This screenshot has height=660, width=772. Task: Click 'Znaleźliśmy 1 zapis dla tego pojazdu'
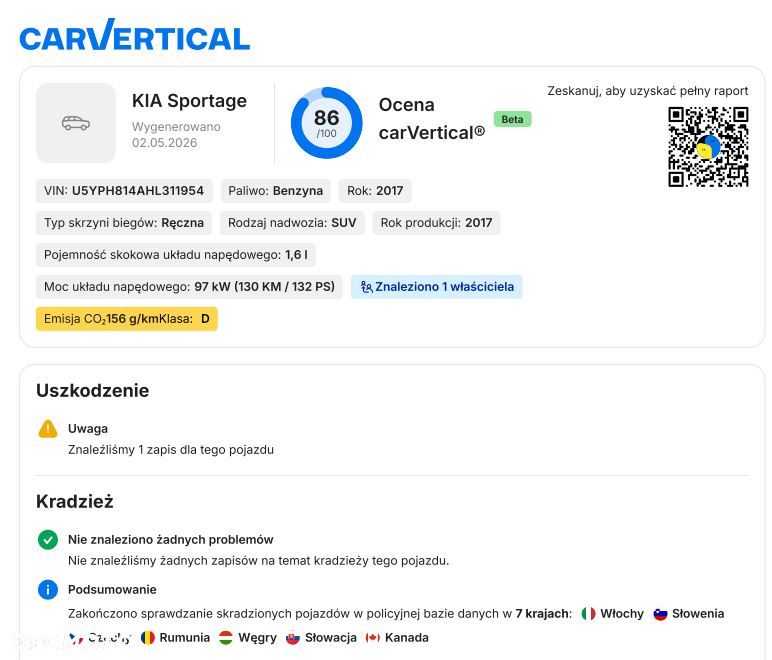coord(171,450)
